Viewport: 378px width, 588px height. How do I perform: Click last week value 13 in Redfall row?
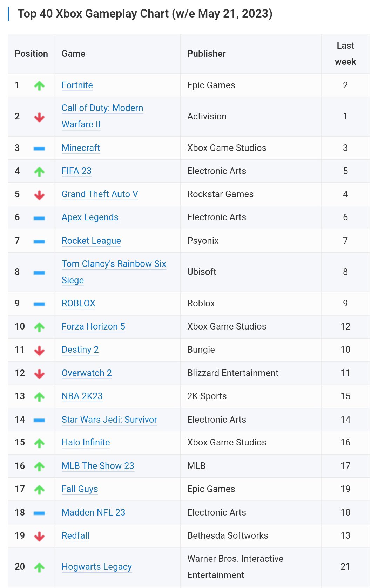pyautogui.click(x=345, y=535)
